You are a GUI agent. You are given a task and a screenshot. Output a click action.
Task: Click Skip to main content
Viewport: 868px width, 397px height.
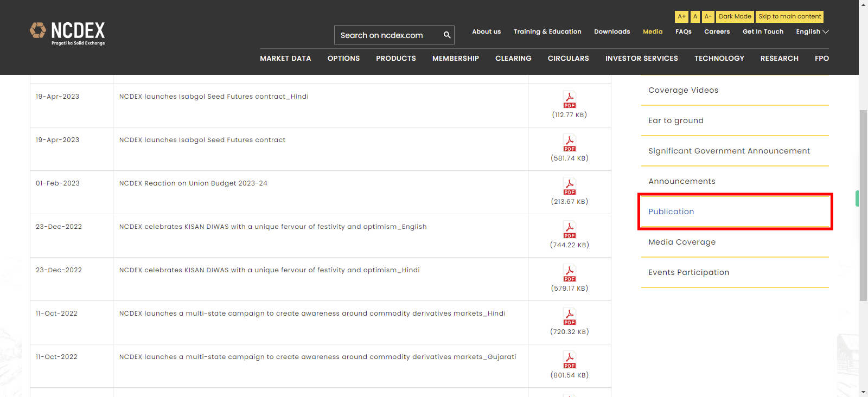[x=789, y=17]
